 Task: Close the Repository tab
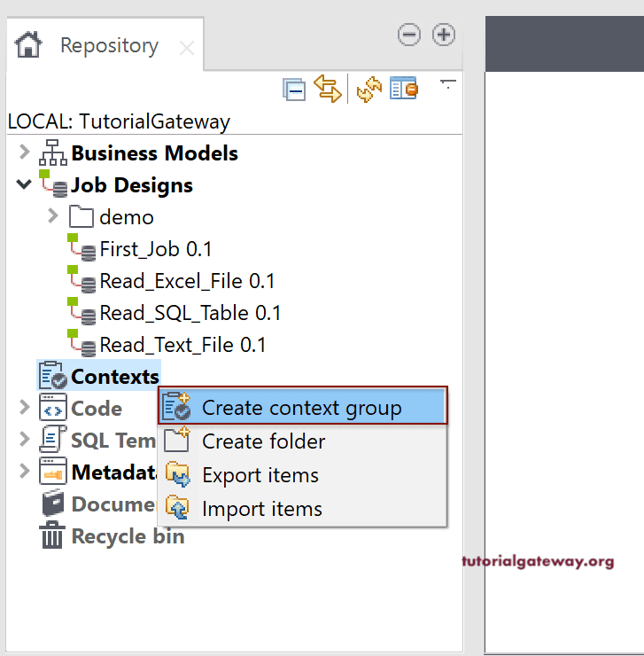[x=187, y=48]
